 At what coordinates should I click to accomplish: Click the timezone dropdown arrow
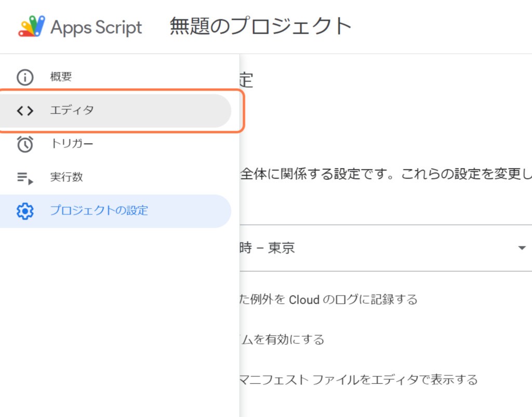point(522,248)
